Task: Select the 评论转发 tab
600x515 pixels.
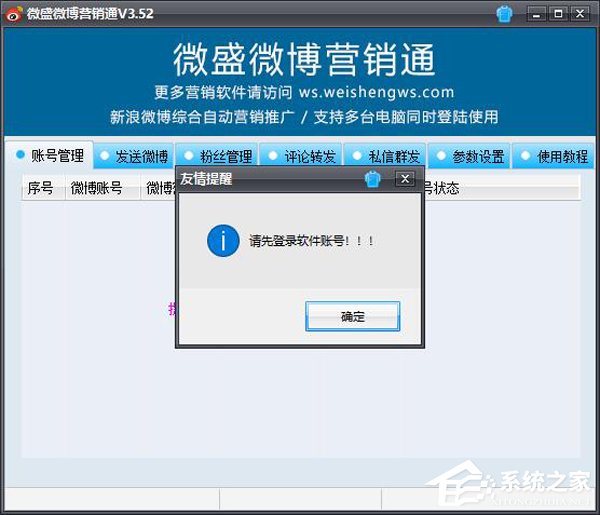Action: click(x=302, y=156)
